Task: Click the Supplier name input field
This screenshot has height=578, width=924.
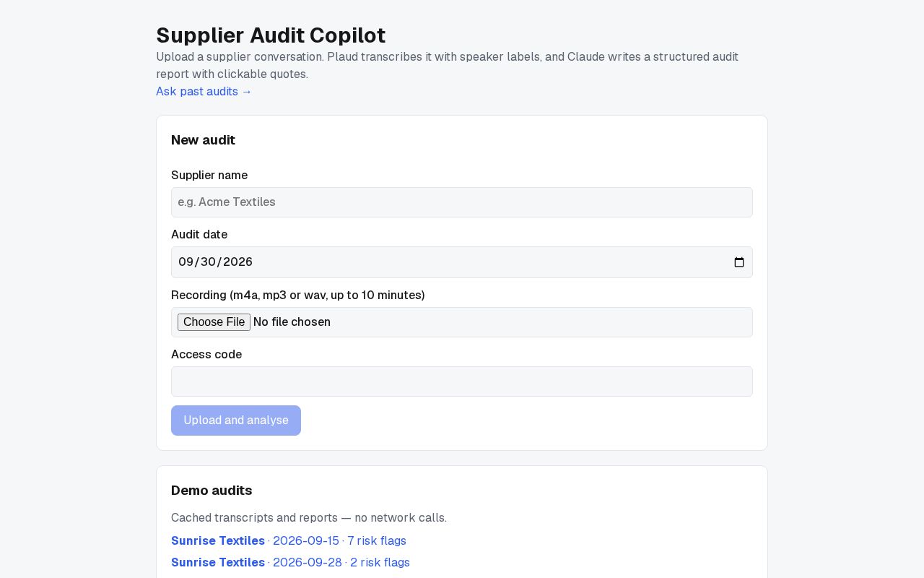Action: pos(462,202)
